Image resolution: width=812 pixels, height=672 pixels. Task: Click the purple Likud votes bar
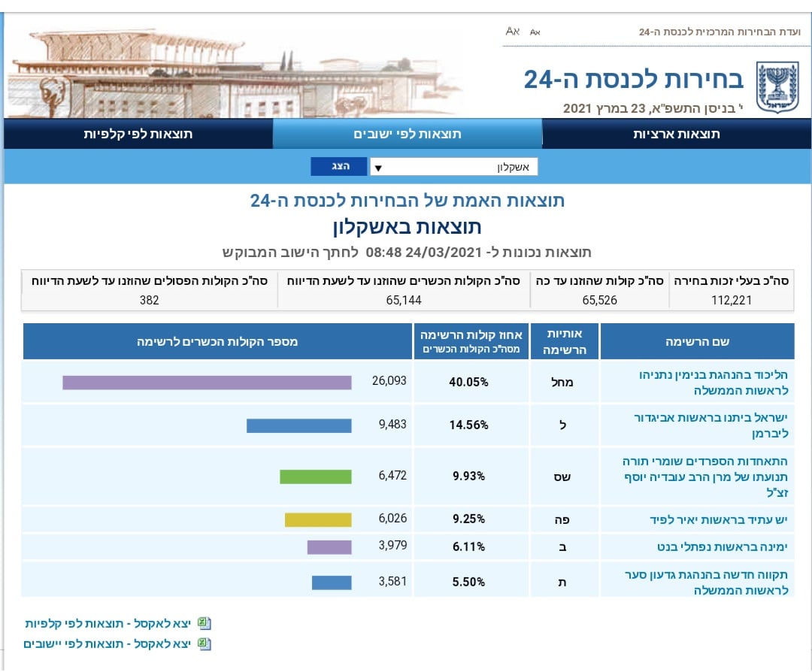point(208,383)
